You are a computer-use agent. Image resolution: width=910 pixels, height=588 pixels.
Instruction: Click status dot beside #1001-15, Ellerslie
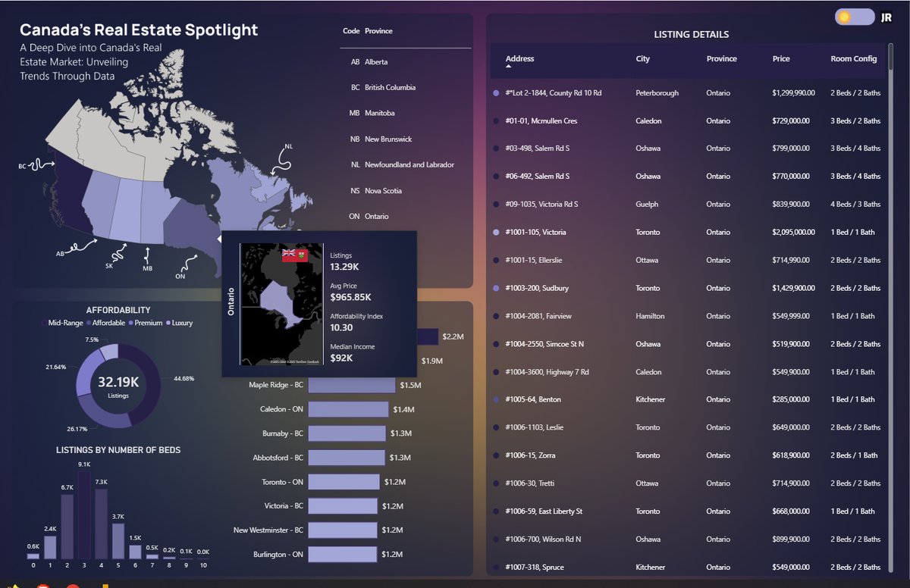pos(496,260)
